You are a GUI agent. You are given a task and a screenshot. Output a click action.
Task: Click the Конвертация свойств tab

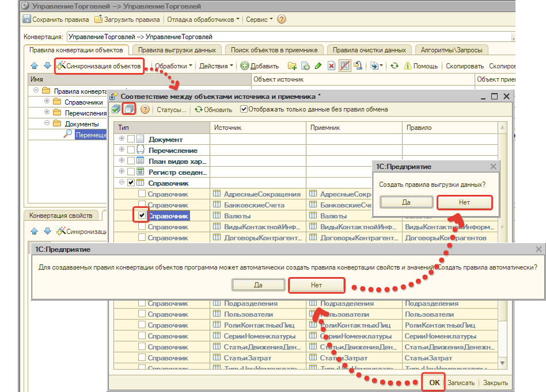click(x=60, y=216)
